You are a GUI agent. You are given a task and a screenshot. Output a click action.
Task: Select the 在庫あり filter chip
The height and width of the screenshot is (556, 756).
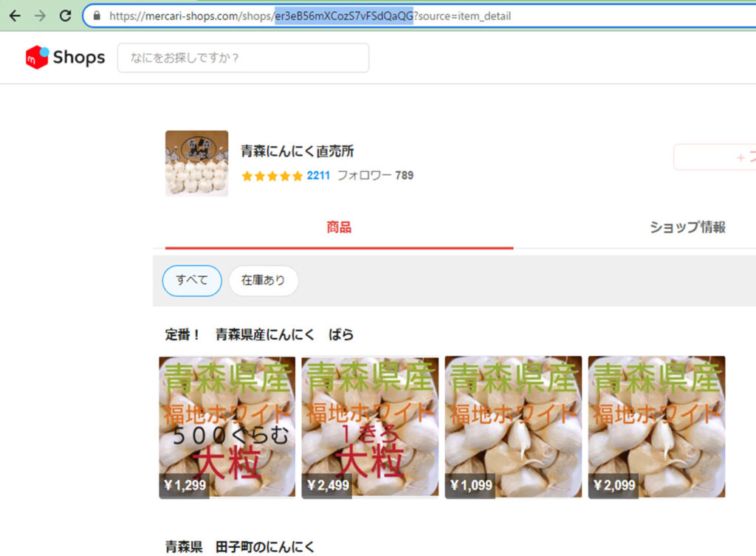(263, 281)
